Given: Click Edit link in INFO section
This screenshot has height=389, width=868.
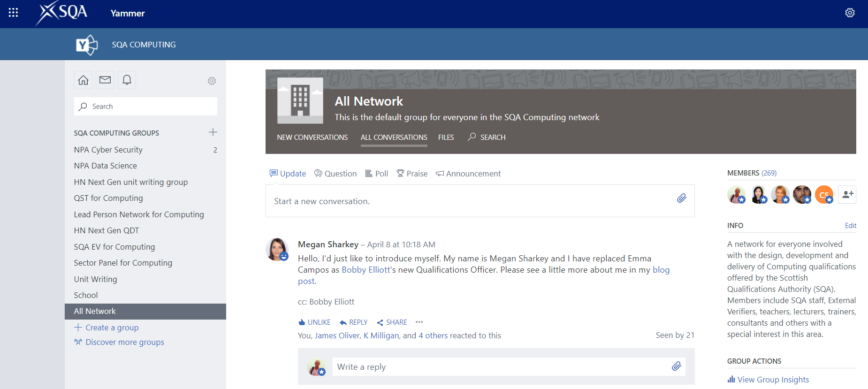Looking at the screenshot, I should pos(850,226).
